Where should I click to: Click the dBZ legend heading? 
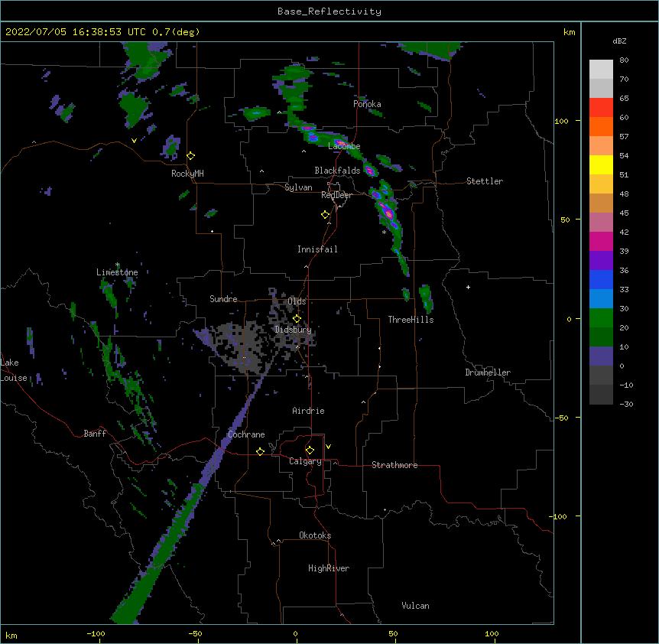tap(619, 41)
